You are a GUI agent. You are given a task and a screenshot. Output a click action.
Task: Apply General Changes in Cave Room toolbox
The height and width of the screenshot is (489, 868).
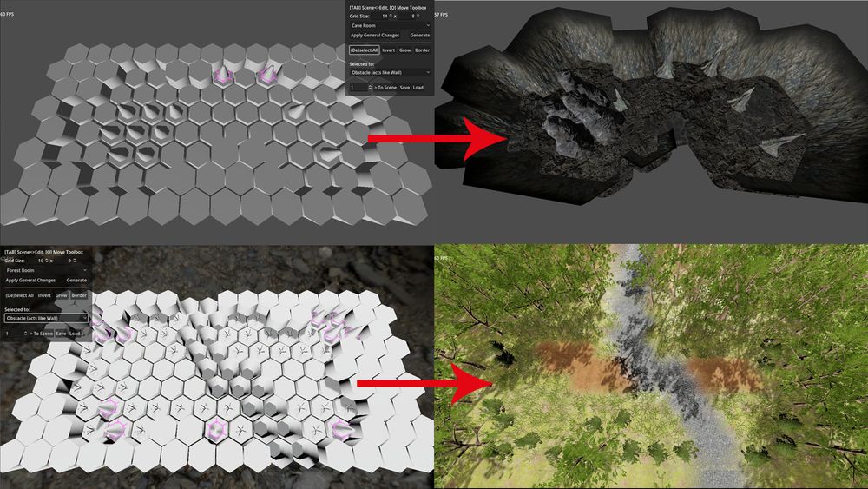[x=375, y=35]
